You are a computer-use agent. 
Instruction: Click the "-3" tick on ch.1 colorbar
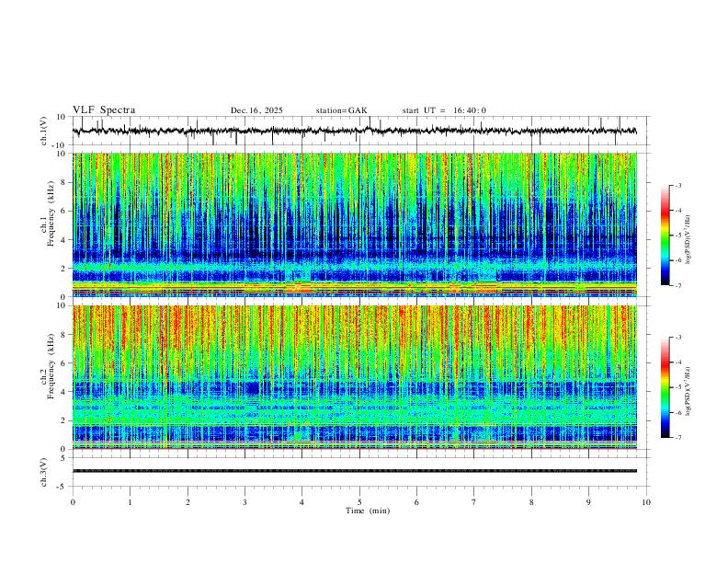[678, 185]
